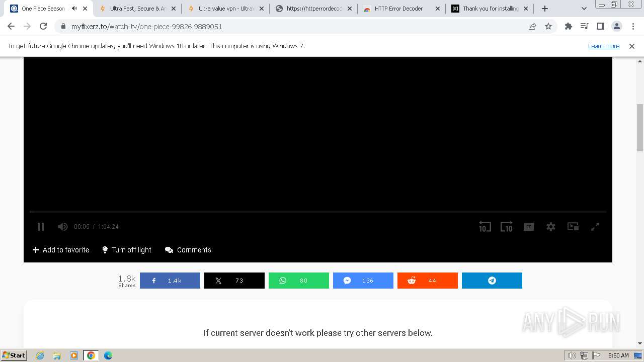Go forward one page in browser
The height and width of the screenshot is (362, 644).
click(x=27, y=27)
